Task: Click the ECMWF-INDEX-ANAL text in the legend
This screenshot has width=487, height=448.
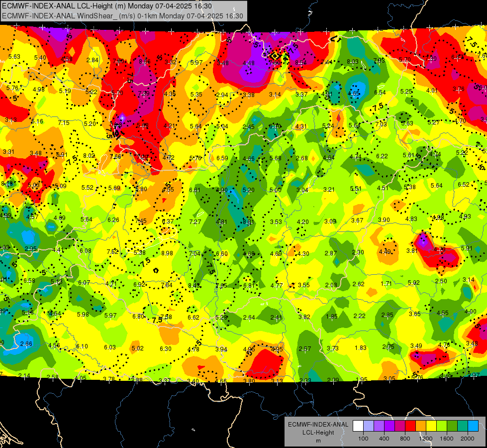Action: pyautogui.click(x=318, y=425)
